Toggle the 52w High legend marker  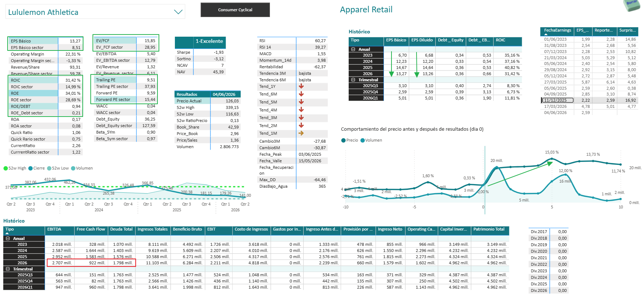(5, 168)
